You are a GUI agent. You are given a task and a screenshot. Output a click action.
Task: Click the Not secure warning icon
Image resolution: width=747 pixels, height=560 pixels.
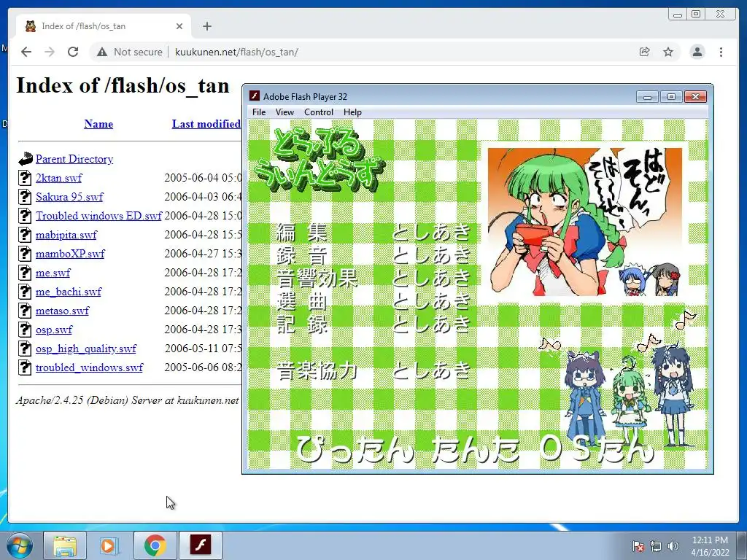[102, 52]
